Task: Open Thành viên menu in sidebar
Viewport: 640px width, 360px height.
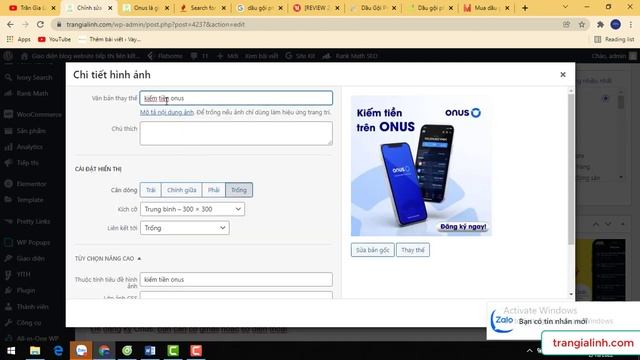Action: pyautogui.click(x=32, y=307)
